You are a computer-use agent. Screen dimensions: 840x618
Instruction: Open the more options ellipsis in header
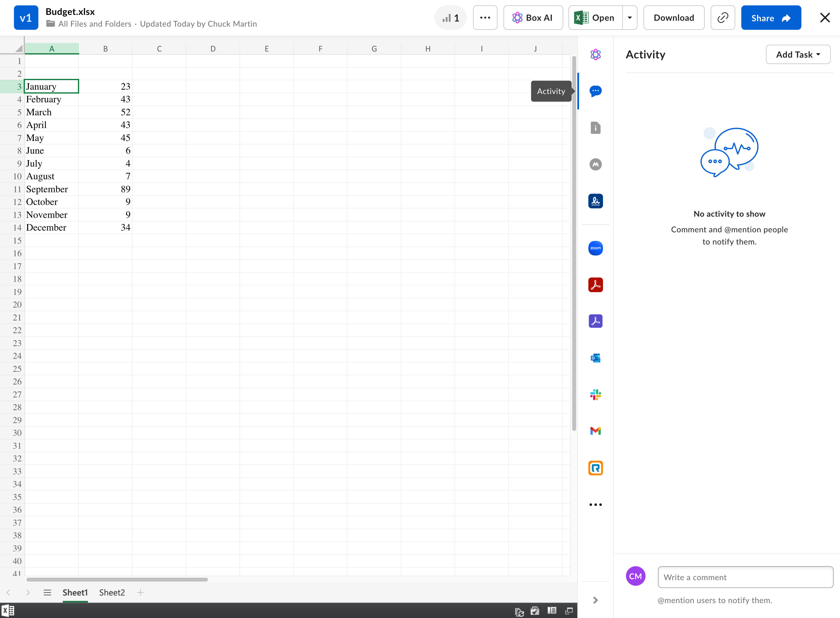485,18
